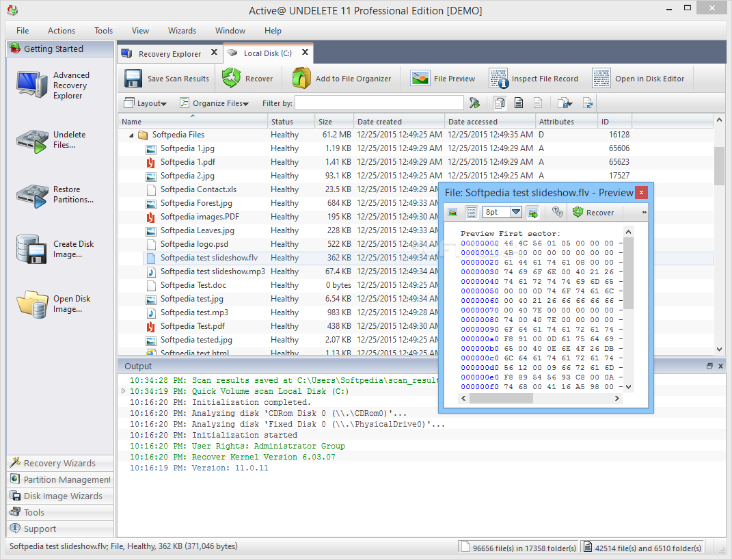Start the Restore Partitions wizard icon
Image resolution: width=732 pixels, height=560 pixels.
pyautogui.click(x=31, y=195)
